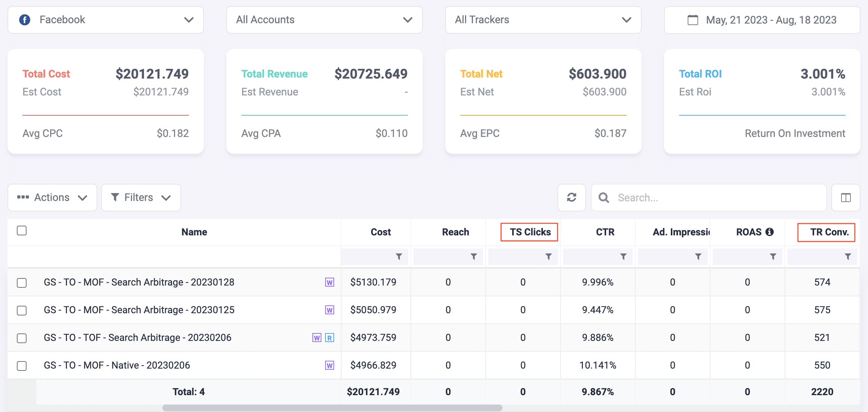Expand the Actions dropdown menu
The width and height of the screenshot is (868, 412).
(52, 197)
